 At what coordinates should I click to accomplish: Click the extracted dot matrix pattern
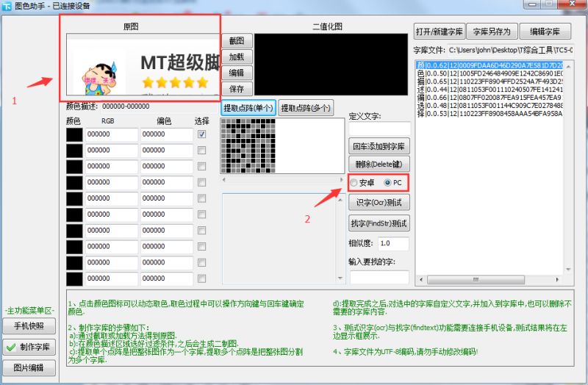tap(248, 145)
